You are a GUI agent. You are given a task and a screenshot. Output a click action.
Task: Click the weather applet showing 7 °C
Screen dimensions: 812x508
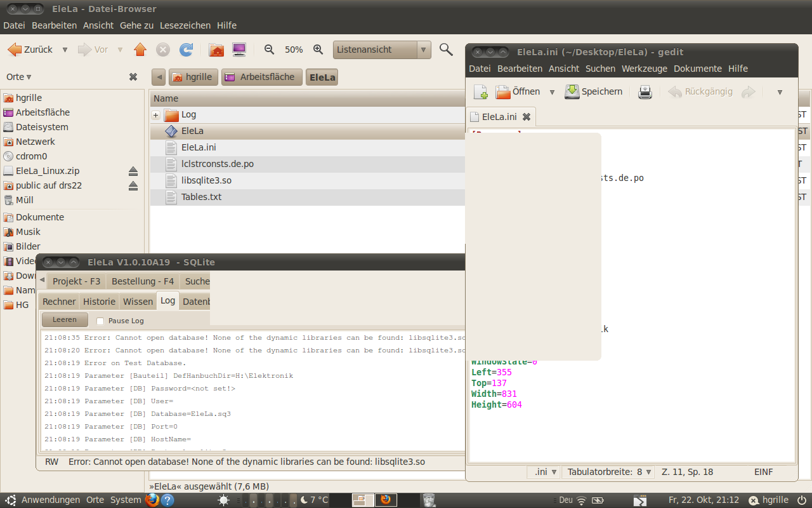[x=313, y=500]
